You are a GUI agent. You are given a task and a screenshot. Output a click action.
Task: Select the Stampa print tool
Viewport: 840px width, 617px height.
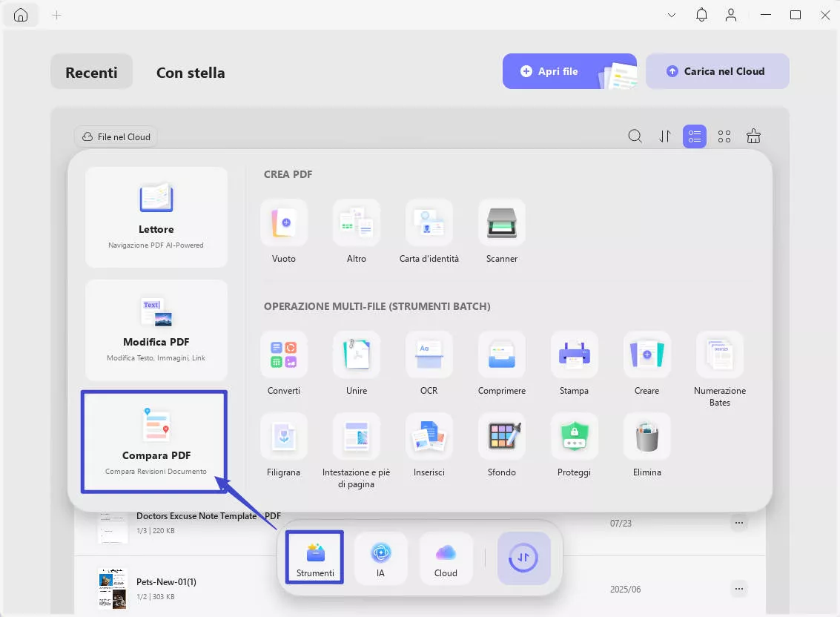pyautogui.click(x=575, y=354)
